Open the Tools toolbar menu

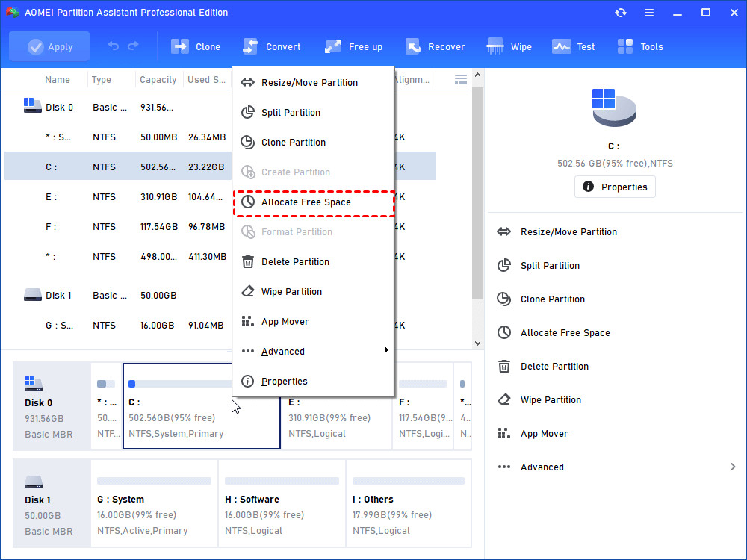click(640, 46)
